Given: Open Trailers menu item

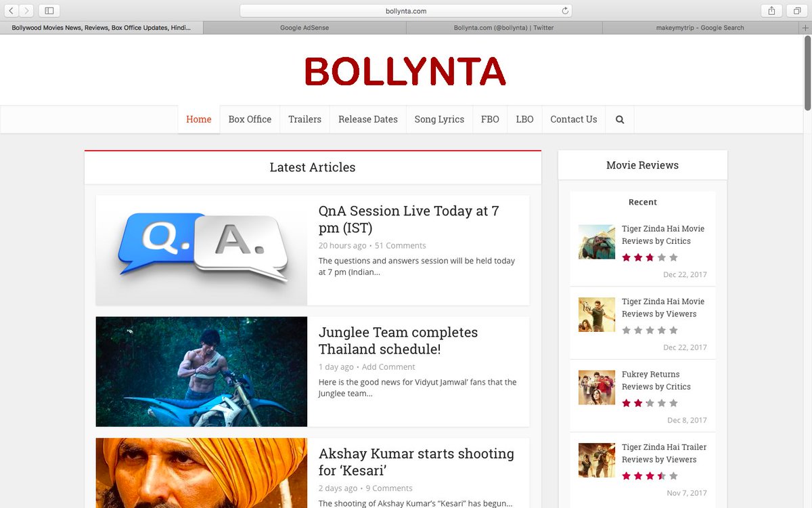Looking at the screenshot, I should pos(304,119).
